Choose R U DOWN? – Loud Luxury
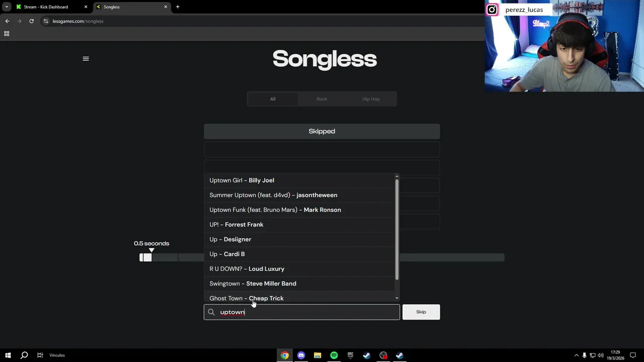 [x=299, y=269]
